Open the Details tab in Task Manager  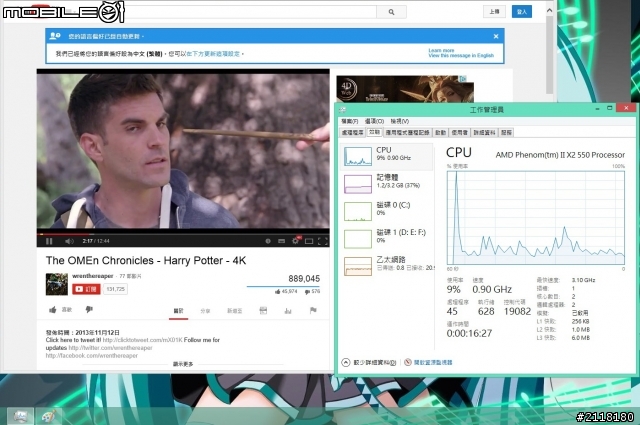pyautogui.click(x=484, y=132)
